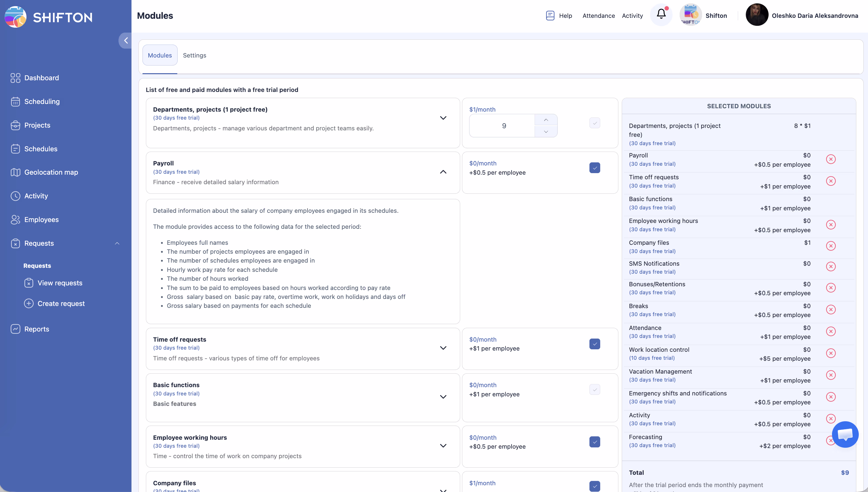
Task: Switch to the Settings tab
Action: [x=195, y=55]
